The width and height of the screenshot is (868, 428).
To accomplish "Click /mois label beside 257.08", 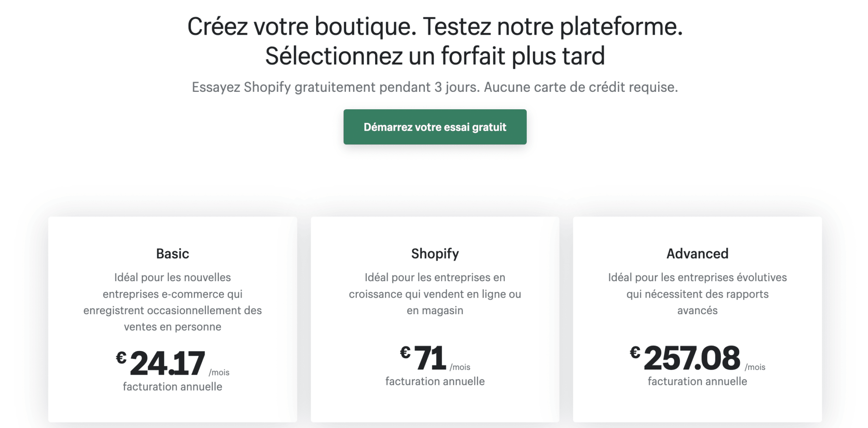I will click(x=755, y=367).
